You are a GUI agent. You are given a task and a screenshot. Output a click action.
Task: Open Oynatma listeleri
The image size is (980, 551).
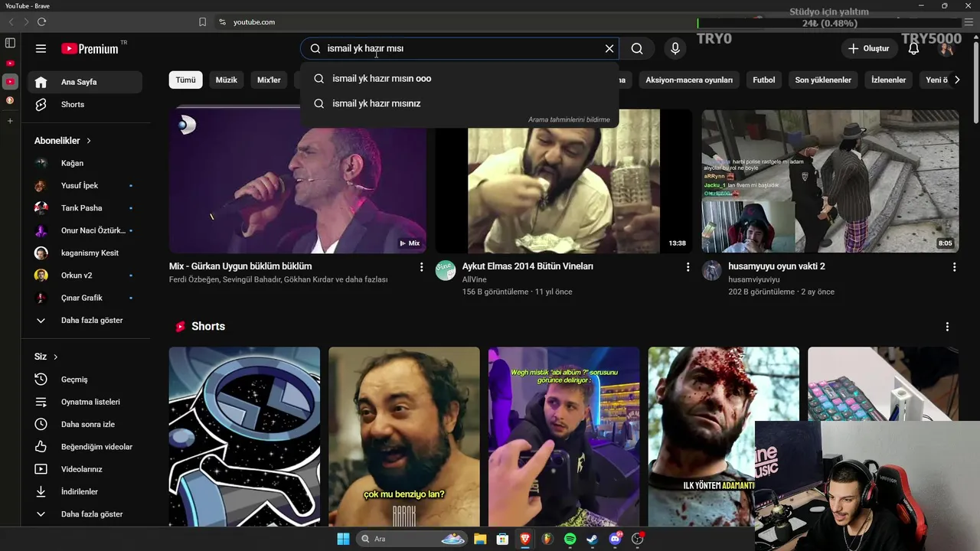point(85,402)
